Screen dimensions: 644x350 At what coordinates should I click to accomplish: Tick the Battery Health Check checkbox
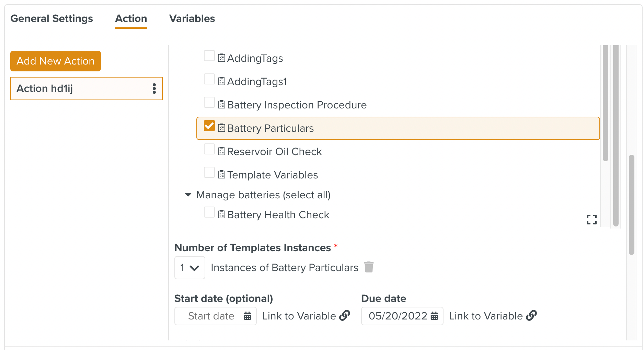(x=209, y=212)
